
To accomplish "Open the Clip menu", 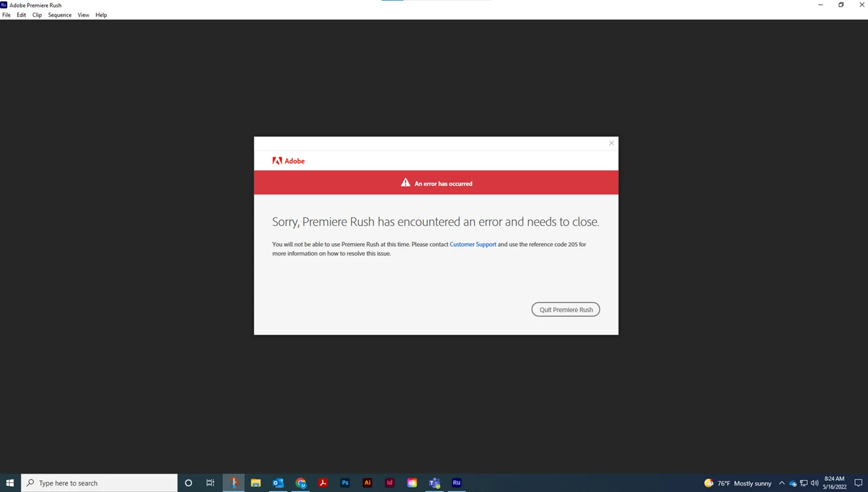I will pyautogui.click(x=37, y=15).
